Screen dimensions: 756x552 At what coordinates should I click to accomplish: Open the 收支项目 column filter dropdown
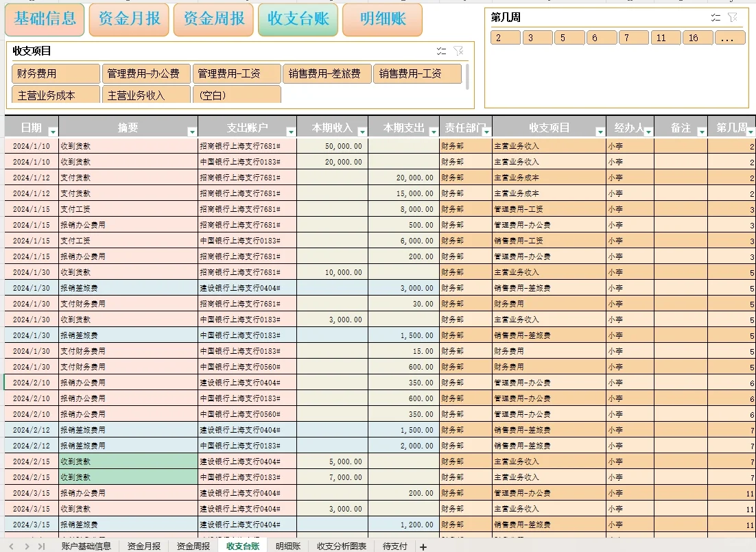(600, 132)
